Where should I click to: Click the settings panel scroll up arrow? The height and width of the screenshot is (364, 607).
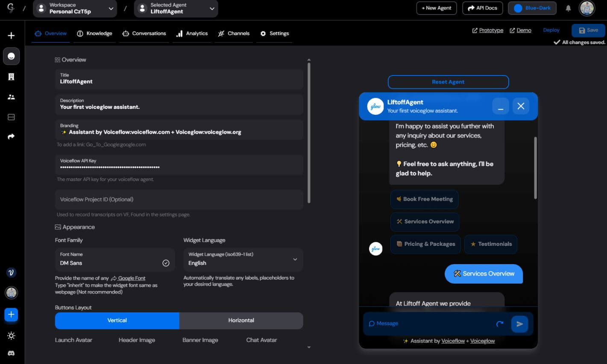[309, 60]
